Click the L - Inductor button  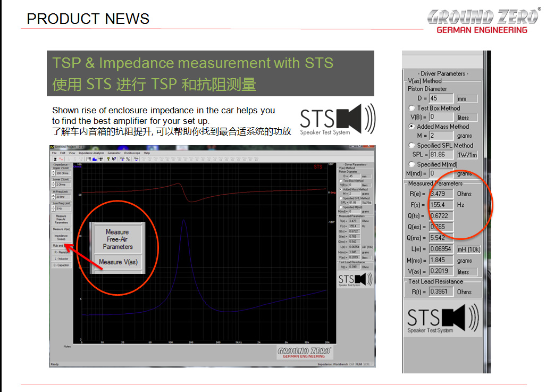(x=61, y=258)
